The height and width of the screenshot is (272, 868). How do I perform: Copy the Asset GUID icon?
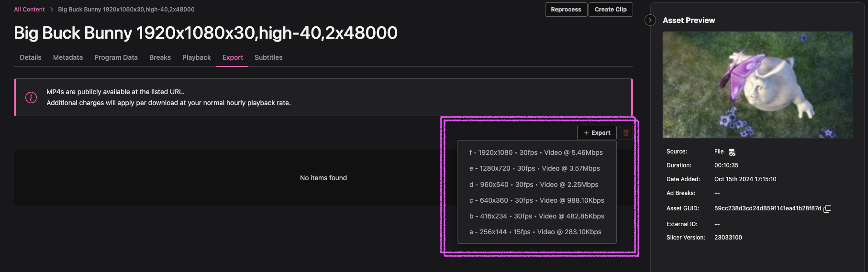pyautogui.click(x=827, y=208)
